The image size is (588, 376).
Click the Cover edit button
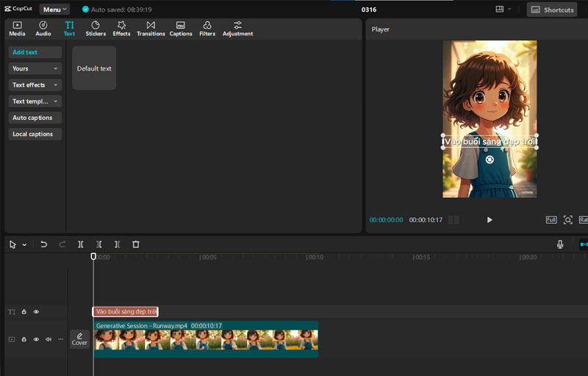pos(79,339)
